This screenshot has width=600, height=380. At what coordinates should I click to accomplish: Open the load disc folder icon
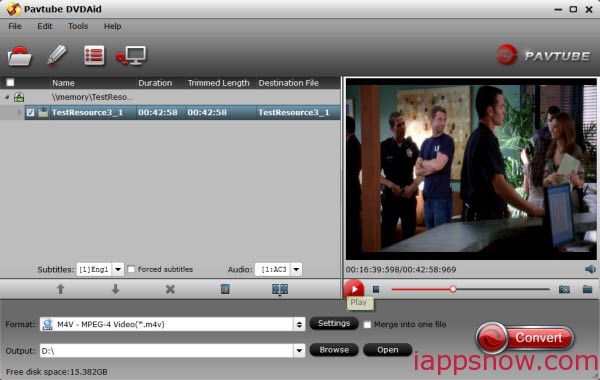[20, 56]
